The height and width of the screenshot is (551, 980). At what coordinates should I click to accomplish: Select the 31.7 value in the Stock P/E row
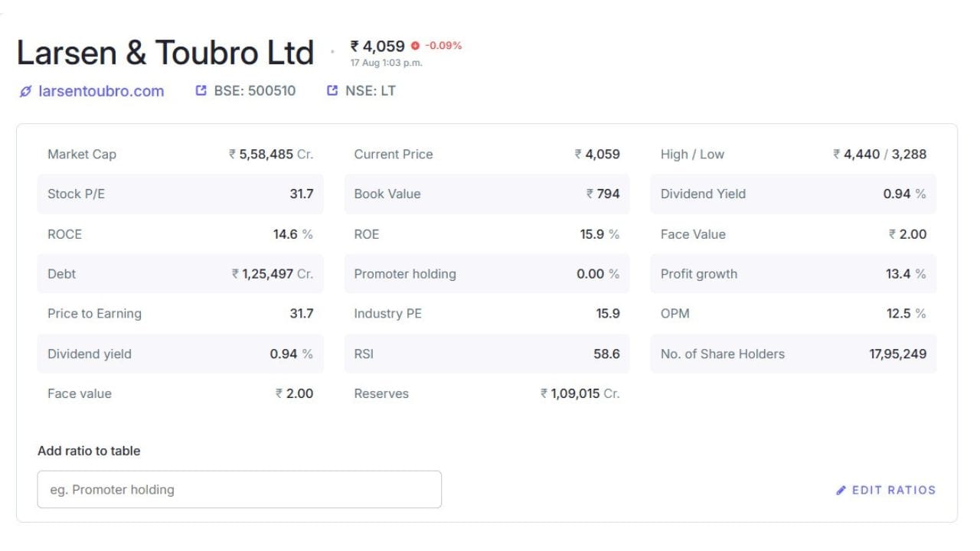coord(302,194)
